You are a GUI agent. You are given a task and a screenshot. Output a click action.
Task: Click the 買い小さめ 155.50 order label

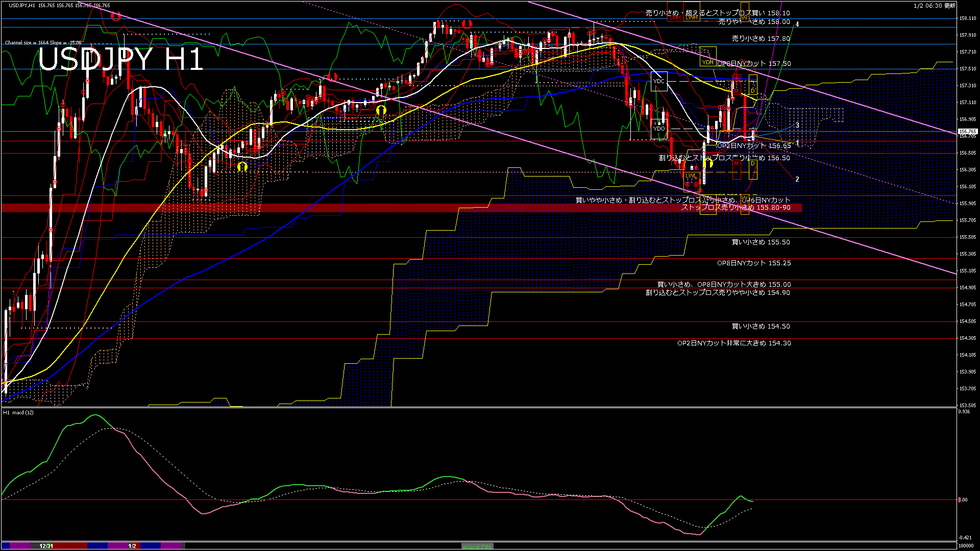click(761, 242)
